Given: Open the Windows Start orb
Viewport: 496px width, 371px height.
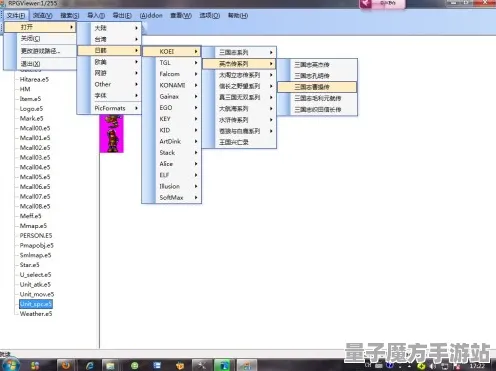Looking at the screenshot, I should pos(11,365).
